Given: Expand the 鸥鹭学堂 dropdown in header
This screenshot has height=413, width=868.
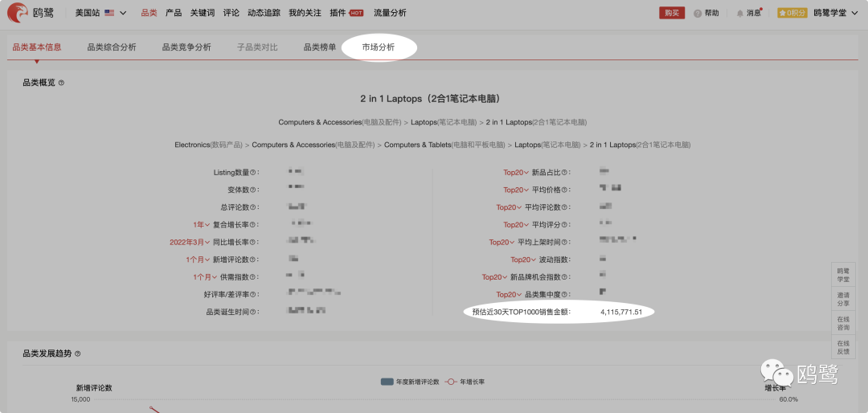Looking at the screenshot, I should click(x=835, y=13).
